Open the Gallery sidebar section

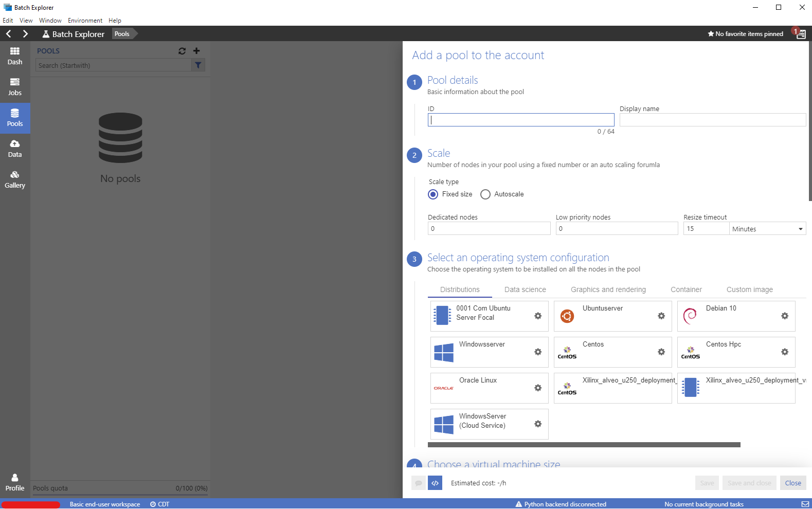click(x=15, y=180)
